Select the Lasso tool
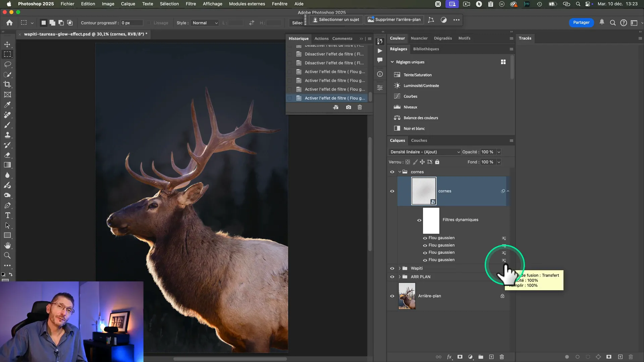Image resolution: width=644 pixels, height=362 pixels. point(7,64)
